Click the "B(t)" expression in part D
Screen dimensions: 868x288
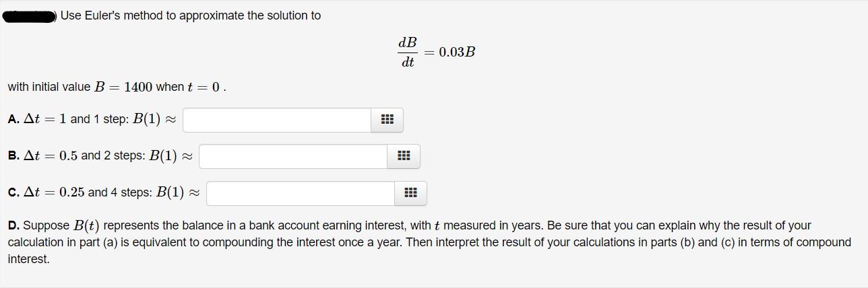pos(86,225)
